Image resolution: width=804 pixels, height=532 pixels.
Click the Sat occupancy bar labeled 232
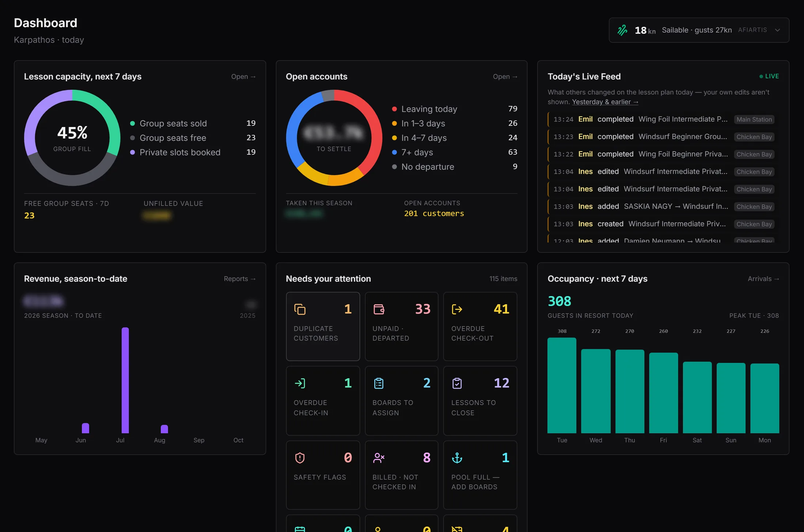(697, 397)
